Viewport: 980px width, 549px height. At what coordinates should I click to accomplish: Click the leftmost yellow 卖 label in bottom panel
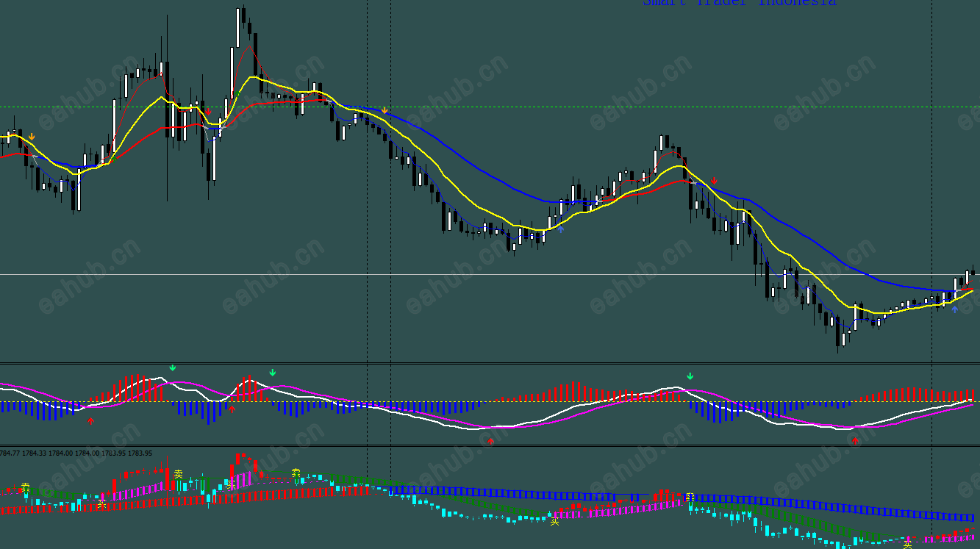point(25,487)
